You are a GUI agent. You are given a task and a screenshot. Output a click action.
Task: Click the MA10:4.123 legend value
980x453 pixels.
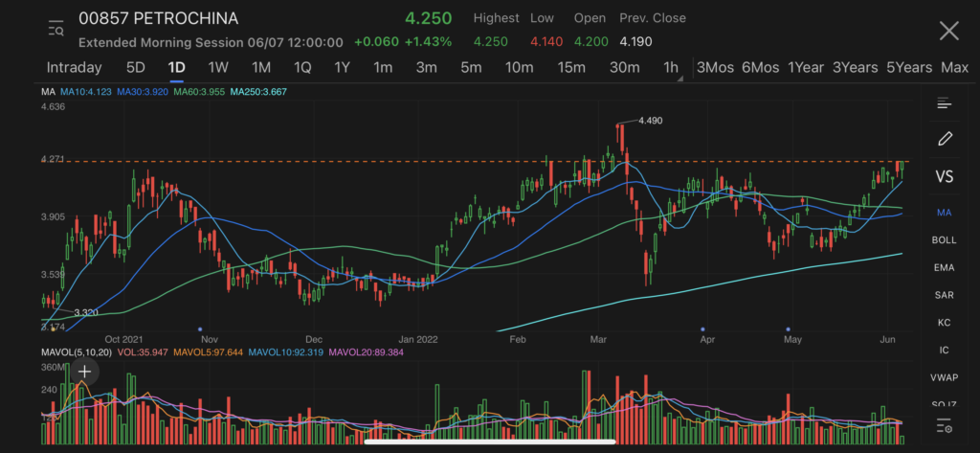[x=85, y=92]
